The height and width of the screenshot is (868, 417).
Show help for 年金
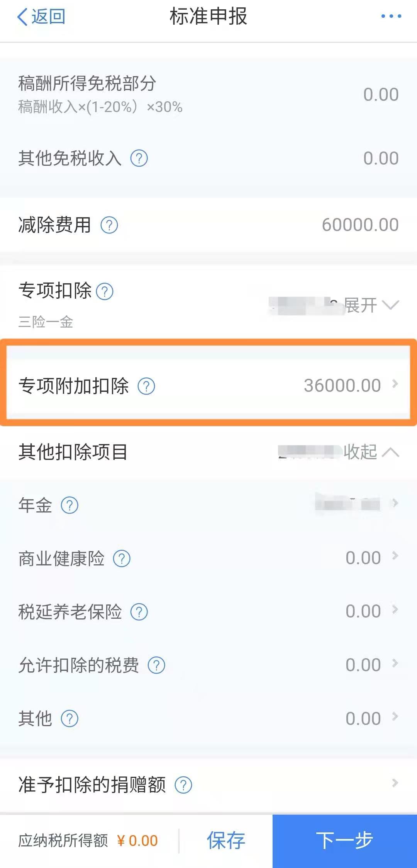point(70,505)
